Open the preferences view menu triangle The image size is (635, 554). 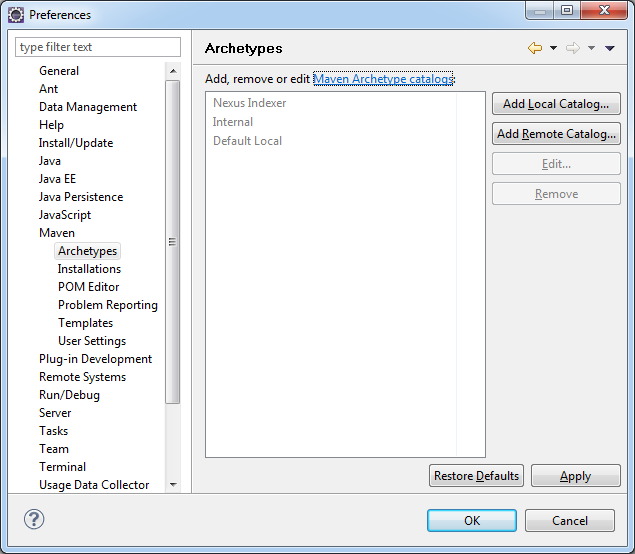click(x=610, y=48)
